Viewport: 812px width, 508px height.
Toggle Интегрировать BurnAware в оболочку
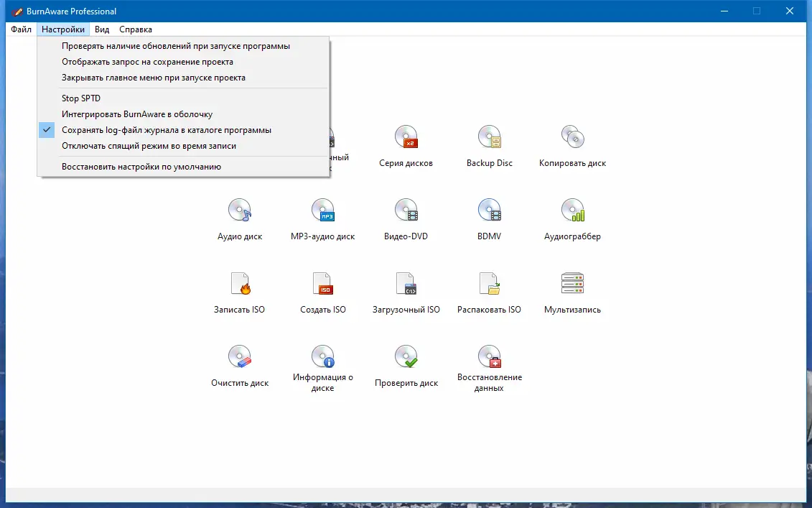coord(183,114)
